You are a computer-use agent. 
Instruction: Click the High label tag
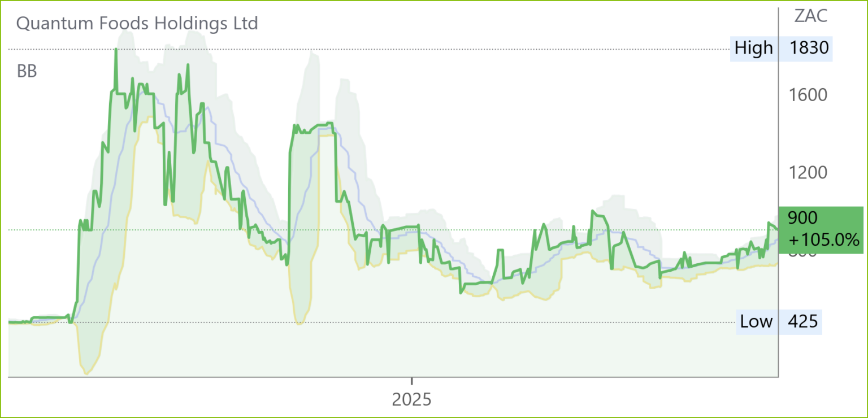(754, 49)
